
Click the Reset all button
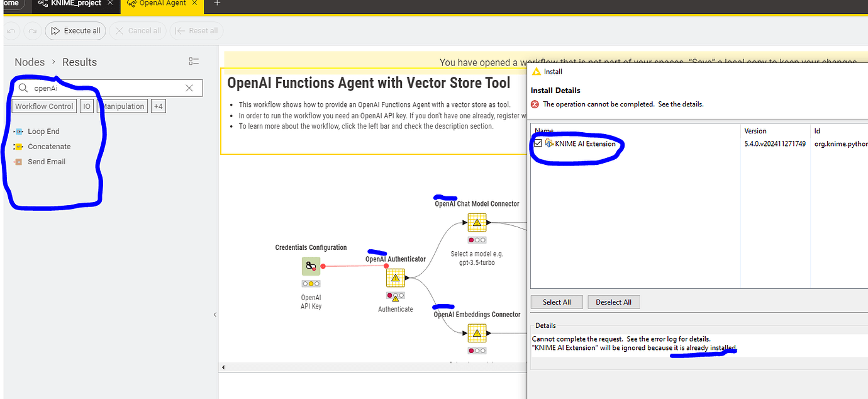pos(197,30)
